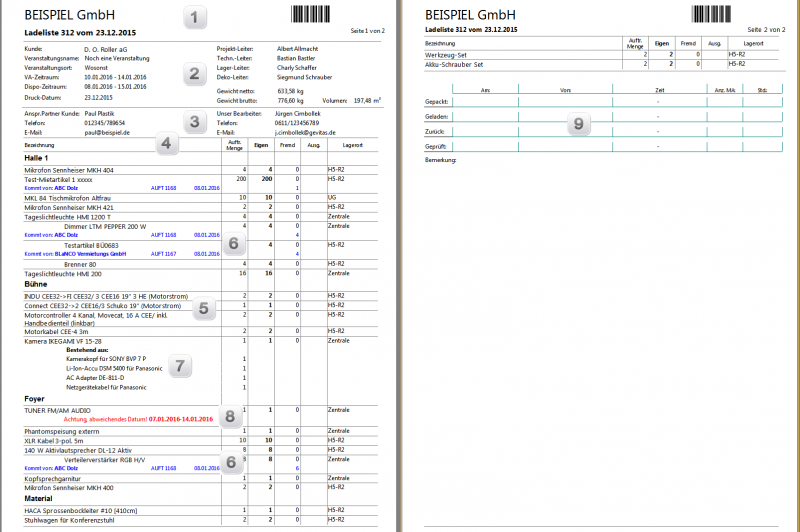The height and width of the screenshot is (532, 800).
Task: Click e-mail address "paul@beispiel.de"
Action: [107, 133]
